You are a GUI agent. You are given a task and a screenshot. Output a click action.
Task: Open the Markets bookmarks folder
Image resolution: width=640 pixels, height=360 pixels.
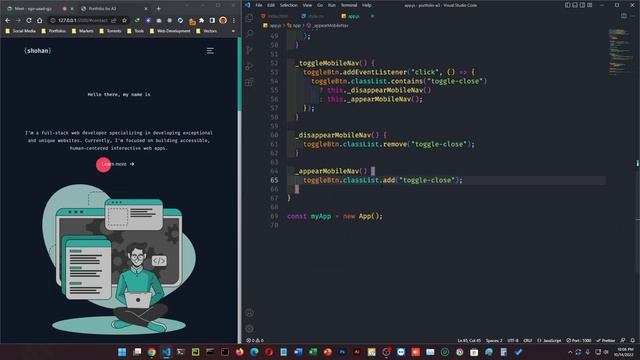point(83,31)
